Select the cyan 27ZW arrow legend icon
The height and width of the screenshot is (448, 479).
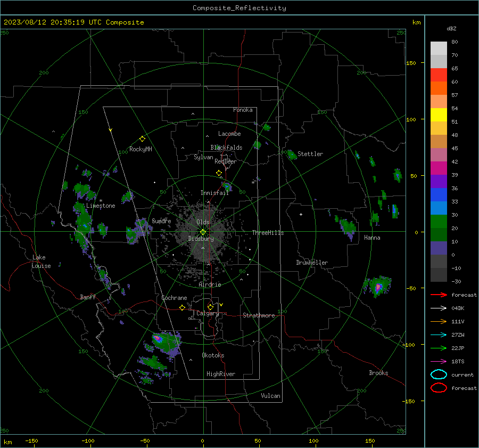(x=439, y=335)
